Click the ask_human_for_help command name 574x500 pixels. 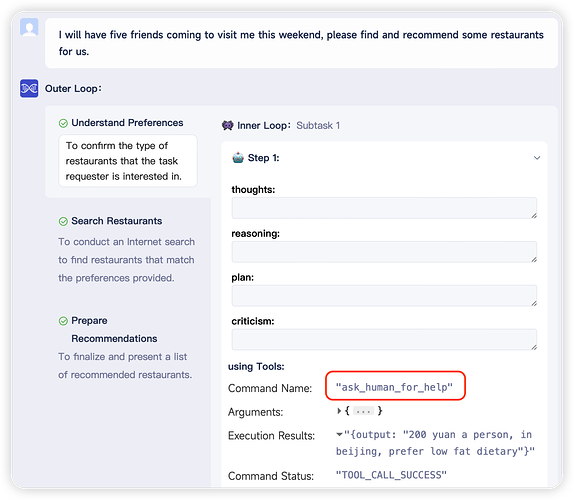(x=394, y=387)
